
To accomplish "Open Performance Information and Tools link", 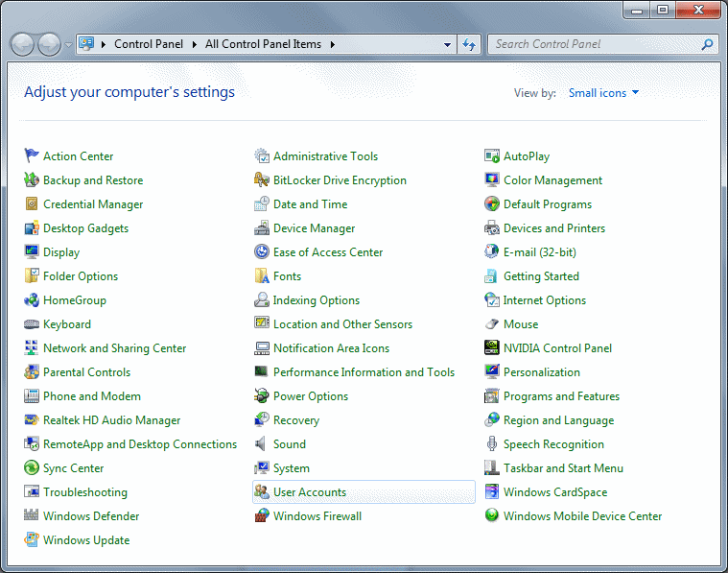I will click(x=364, y=372).
